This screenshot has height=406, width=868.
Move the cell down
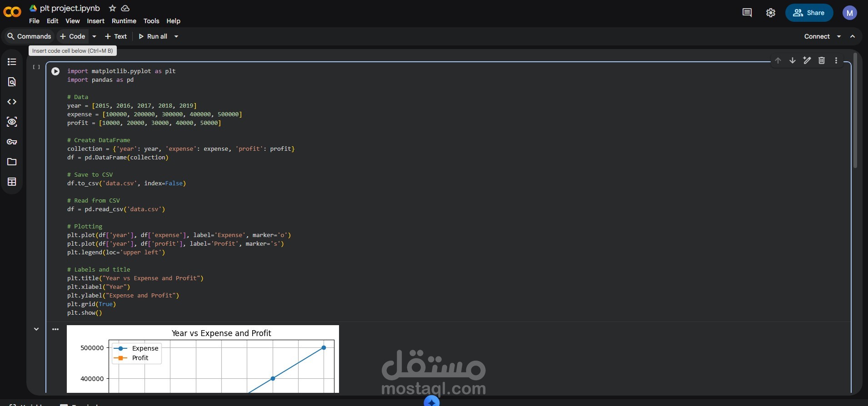click(x=793, y=60)
